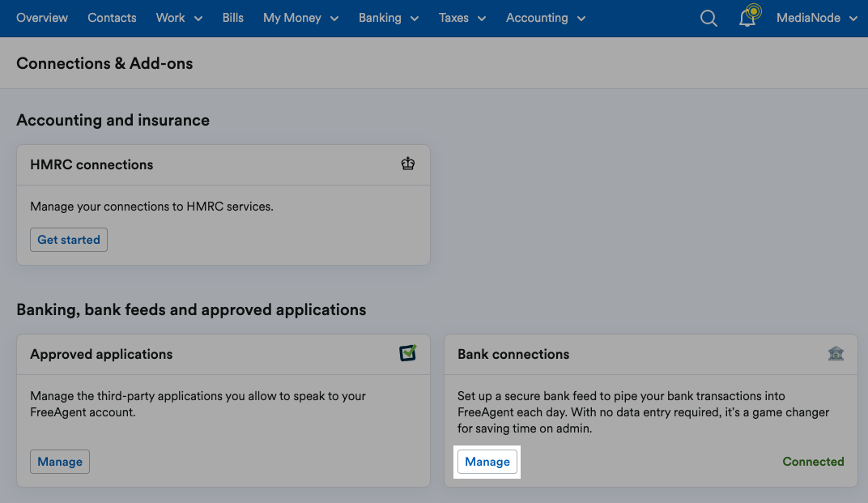Expand the My Money dropdown menu

(x=301, y=18)
